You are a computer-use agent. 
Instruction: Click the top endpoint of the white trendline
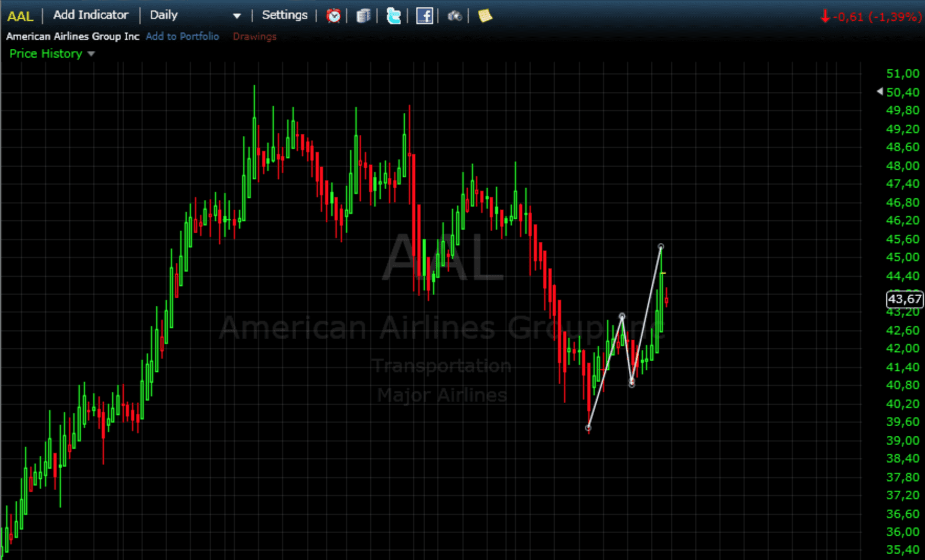coord(661,246)
